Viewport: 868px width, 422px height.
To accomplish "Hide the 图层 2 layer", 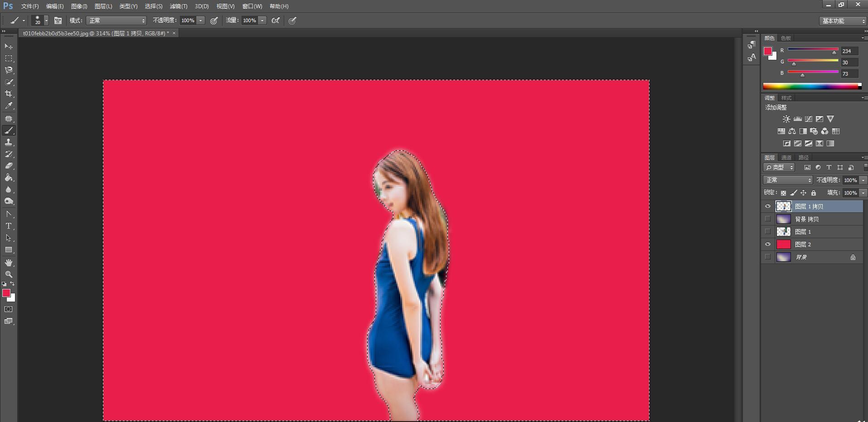I will 768,245.
